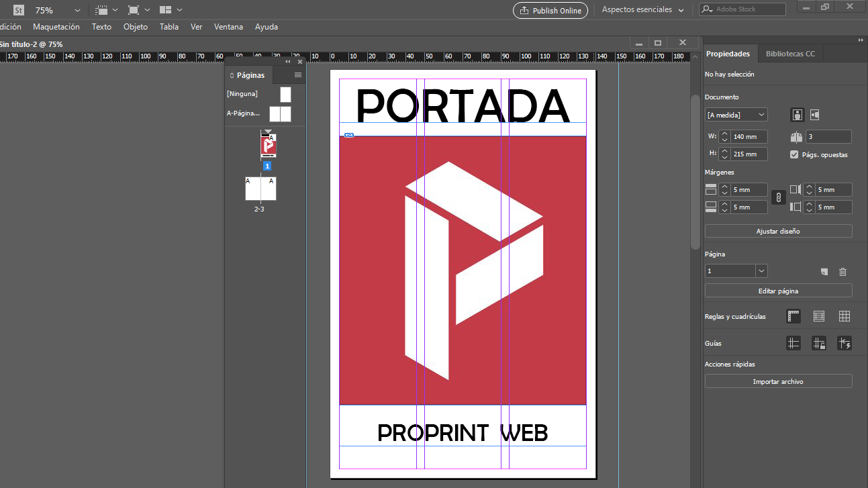Click the Adobe Stock search field
This screenshot has width=868, height=488.
pyautogui.click(x=742, y=9)
